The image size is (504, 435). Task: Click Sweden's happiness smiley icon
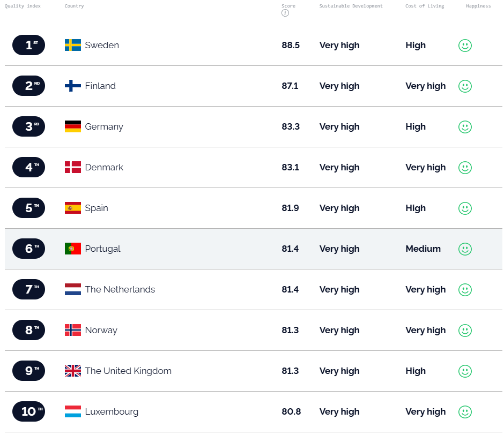pos(465,46)
